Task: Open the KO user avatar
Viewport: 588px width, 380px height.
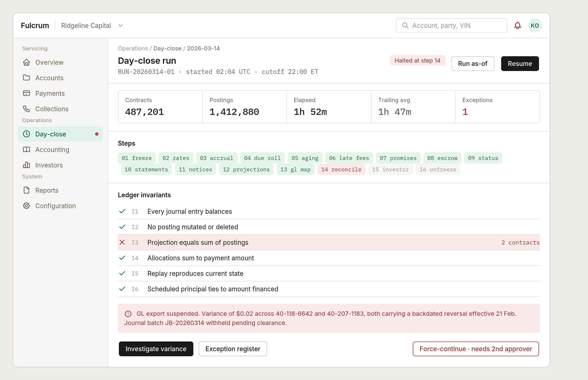Action: point(535,25)
